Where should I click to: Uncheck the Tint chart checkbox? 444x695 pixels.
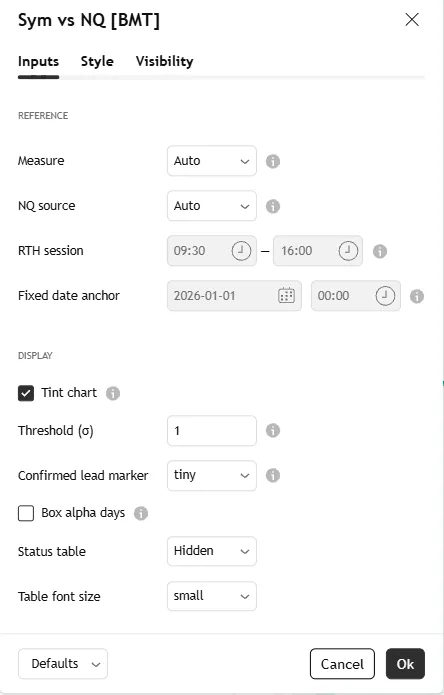26,393
